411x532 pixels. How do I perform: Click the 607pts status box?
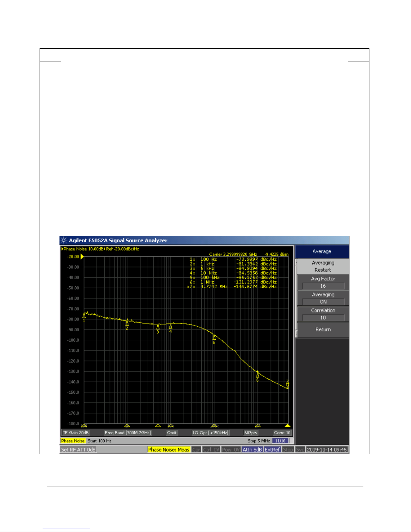point(251,433)
